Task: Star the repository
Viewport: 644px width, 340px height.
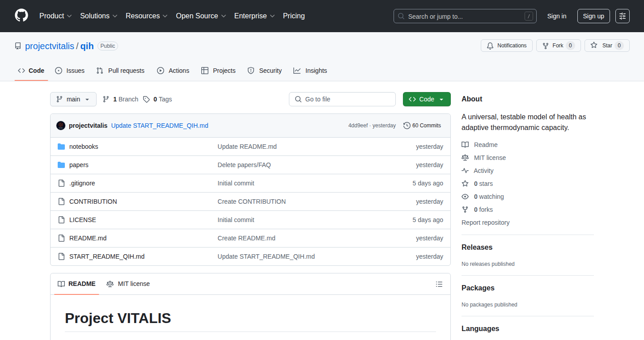Action: coord(607,46)
